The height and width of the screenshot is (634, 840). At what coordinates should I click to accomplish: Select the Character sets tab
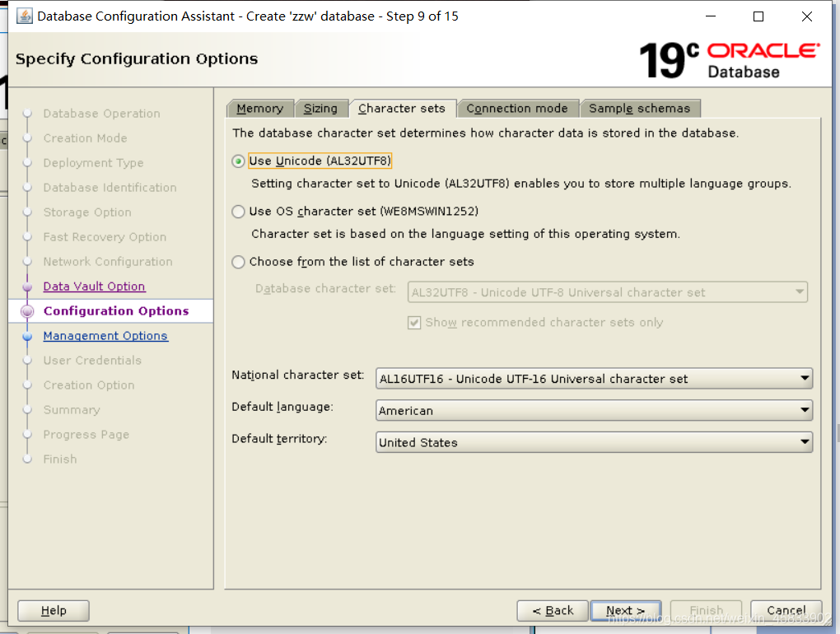point(402,109)
